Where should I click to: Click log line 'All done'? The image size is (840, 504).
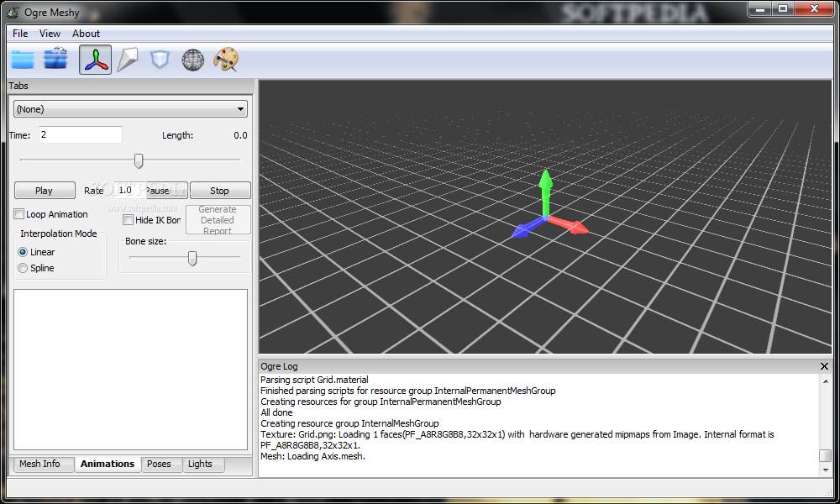tap(276, 412)
